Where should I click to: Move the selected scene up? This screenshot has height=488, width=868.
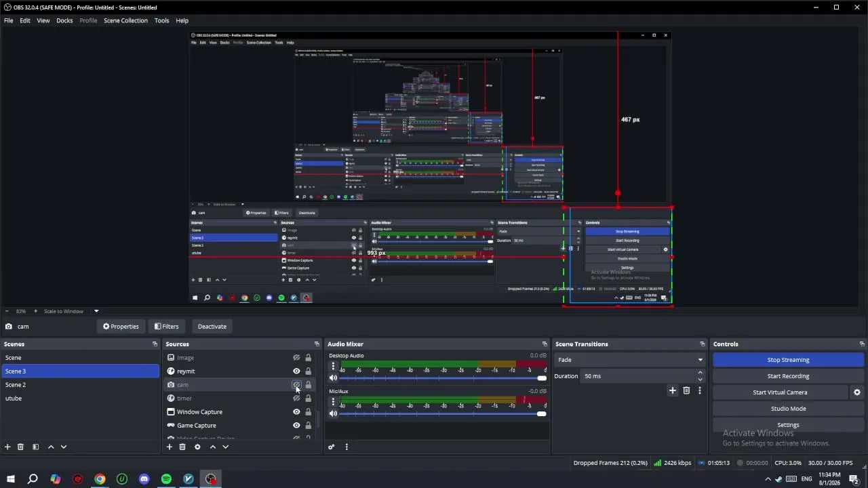click(50, 447)
